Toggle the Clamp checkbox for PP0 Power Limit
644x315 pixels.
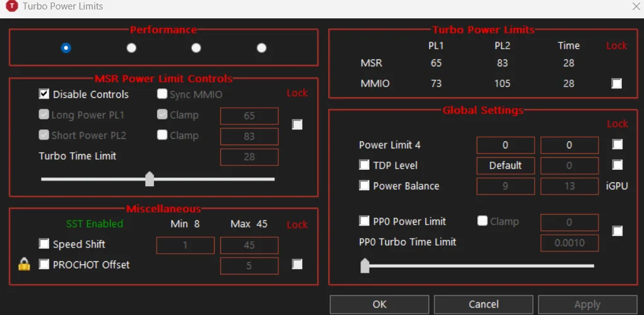coord(482,221)
